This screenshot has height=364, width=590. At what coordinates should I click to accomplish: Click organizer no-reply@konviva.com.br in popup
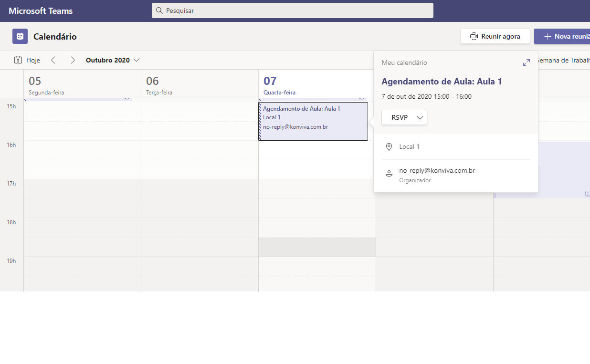pyautogui.click(x=437, y=170)
